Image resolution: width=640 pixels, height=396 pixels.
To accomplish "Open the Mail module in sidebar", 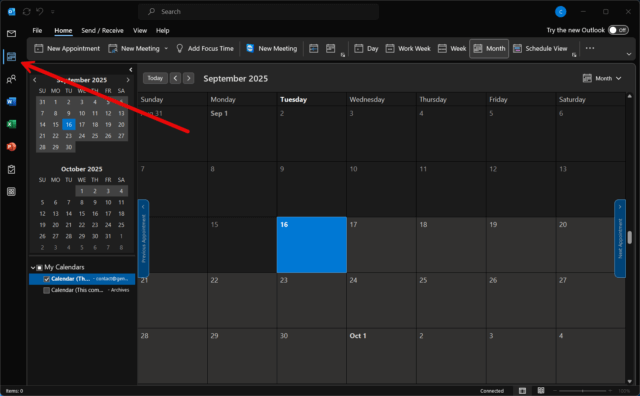I will pos(11,33).
